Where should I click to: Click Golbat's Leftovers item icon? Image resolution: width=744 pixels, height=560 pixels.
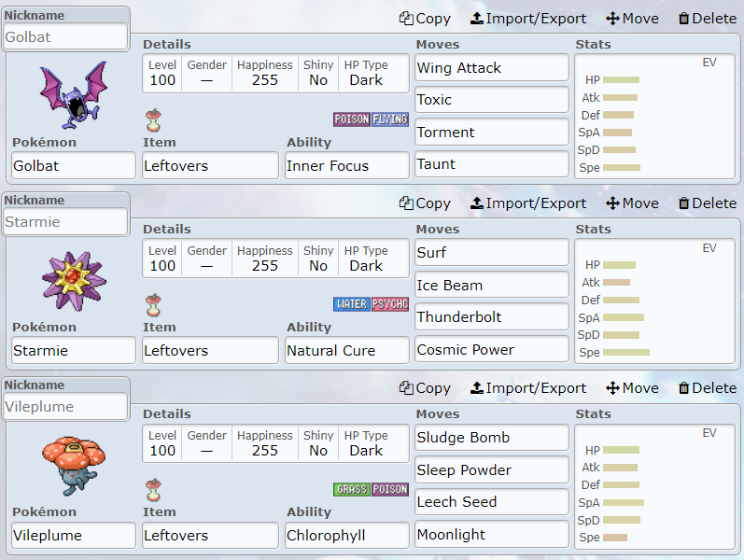(x=153, y=120)
